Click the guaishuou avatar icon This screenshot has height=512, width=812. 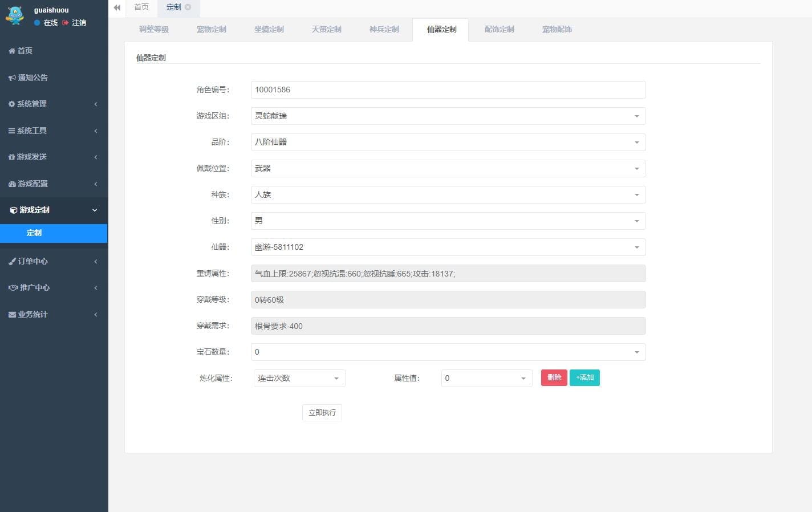click(14, 15)
